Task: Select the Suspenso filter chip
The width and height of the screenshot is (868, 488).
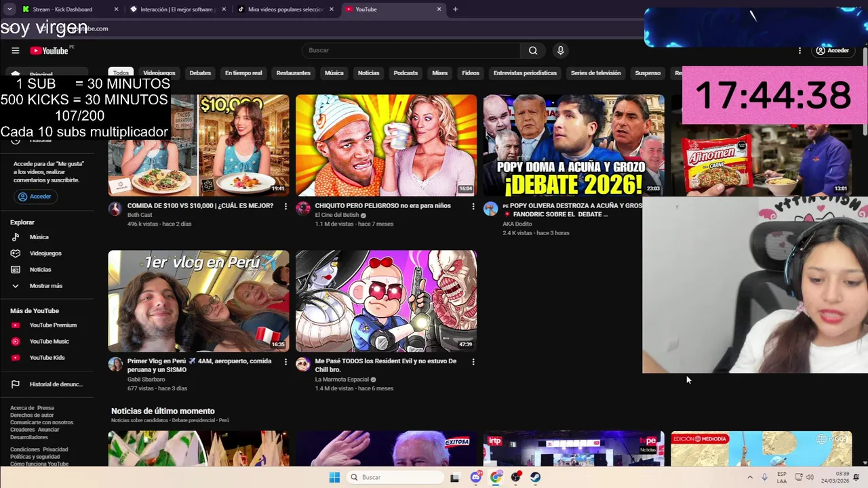Action: tap(648, 73)
